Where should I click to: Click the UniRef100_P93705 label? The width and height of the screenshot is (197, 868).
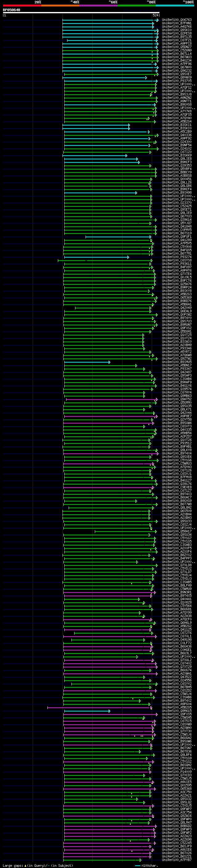click(177, 81)
